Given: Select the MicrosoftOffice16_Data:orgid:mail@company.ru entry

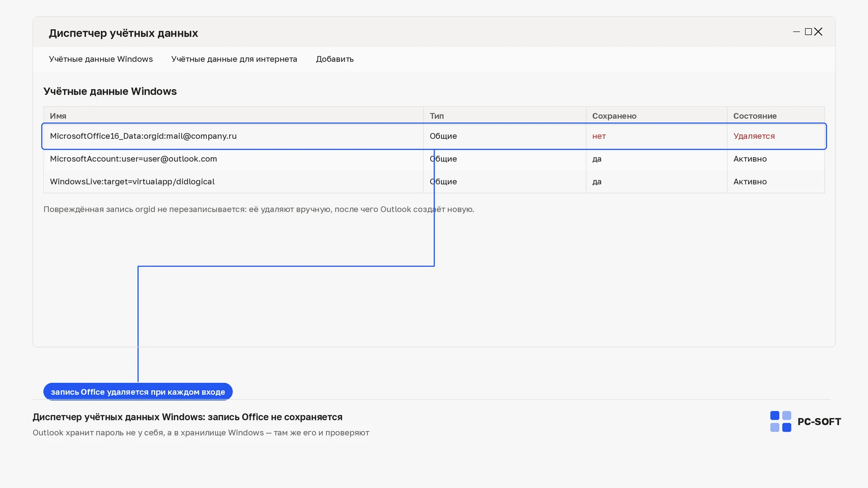Looking at the screenshot, I should 434,136.
